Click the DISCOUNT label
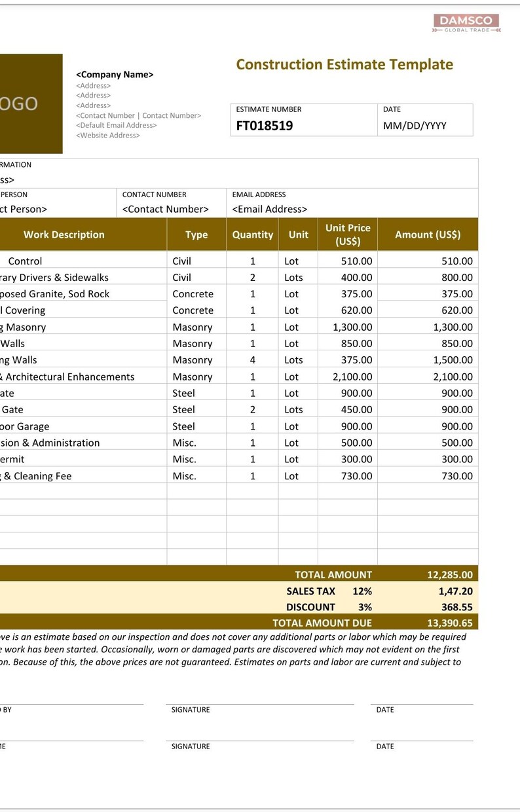 tap(310, 607)
